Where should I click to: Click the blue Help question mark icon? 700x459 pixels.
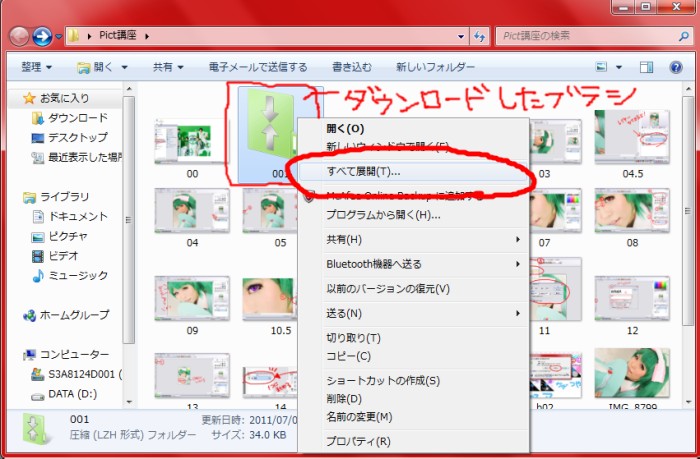coord(676,67)
